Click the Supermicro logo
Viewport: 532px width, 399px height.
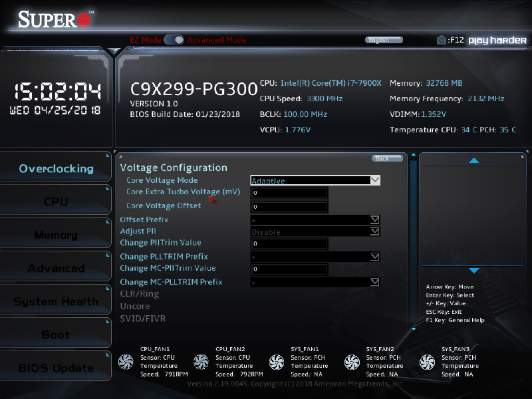tap(55, 19)
